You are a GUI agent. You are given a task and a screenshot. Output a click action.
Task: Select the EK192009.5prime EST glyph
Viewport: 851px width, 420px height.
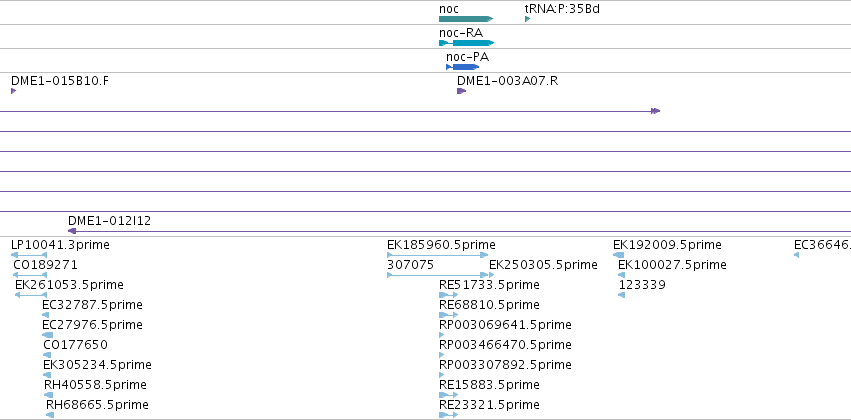click(x=618, y=254)
